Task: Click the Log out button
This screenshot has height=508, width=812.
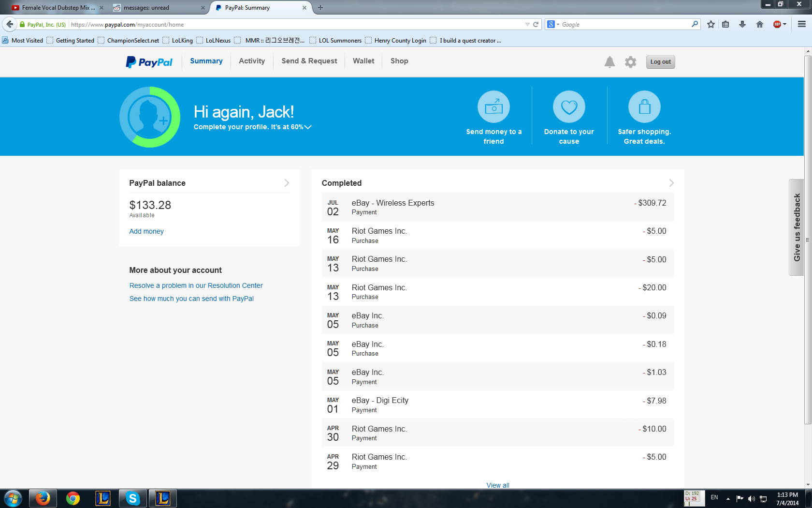Action: [660, 62]
